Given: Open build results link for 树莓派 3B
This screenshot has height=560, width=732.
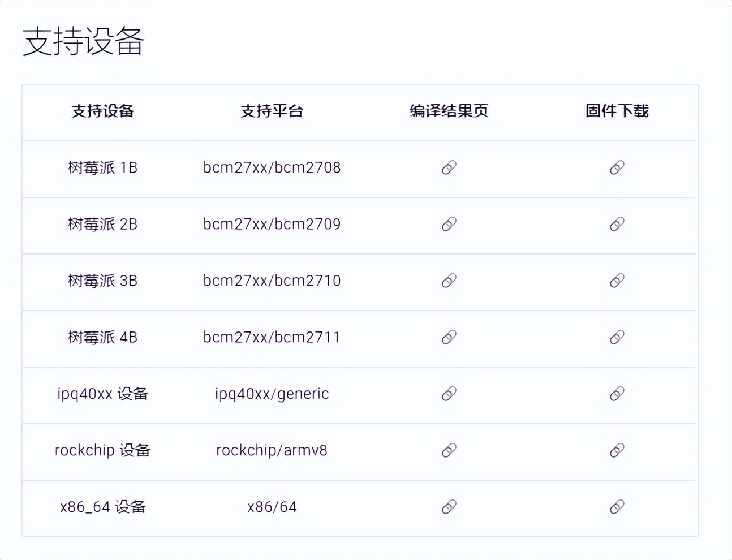Looking at the screenshot, I should coord(449,281).
